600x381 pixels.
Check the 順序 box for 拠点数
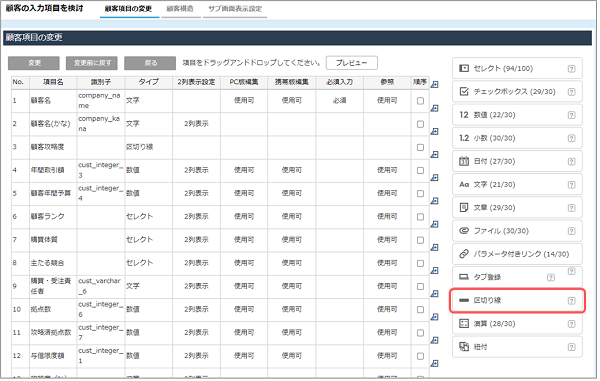click(x=420, y=309)
